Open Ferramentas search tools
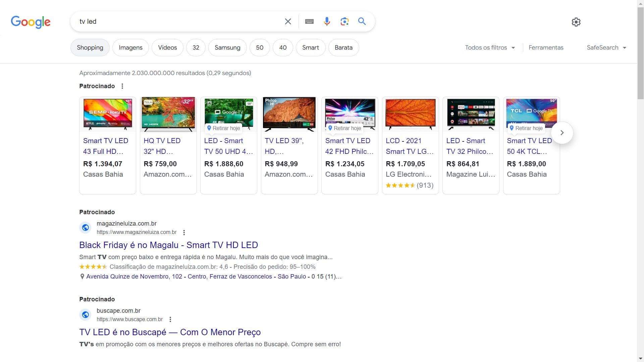Viewport: 644px width, 362px height. coord(546,48)
